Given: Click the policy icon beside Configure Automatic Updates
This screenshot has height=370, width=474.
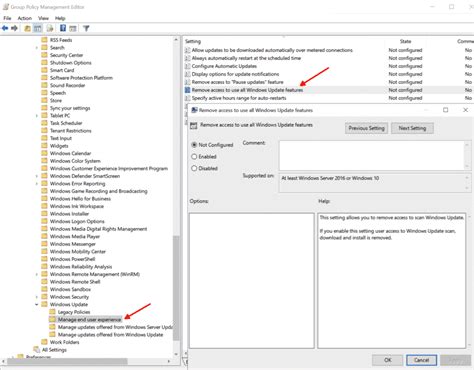Looking at the screenshot, I should coord(188,66).
